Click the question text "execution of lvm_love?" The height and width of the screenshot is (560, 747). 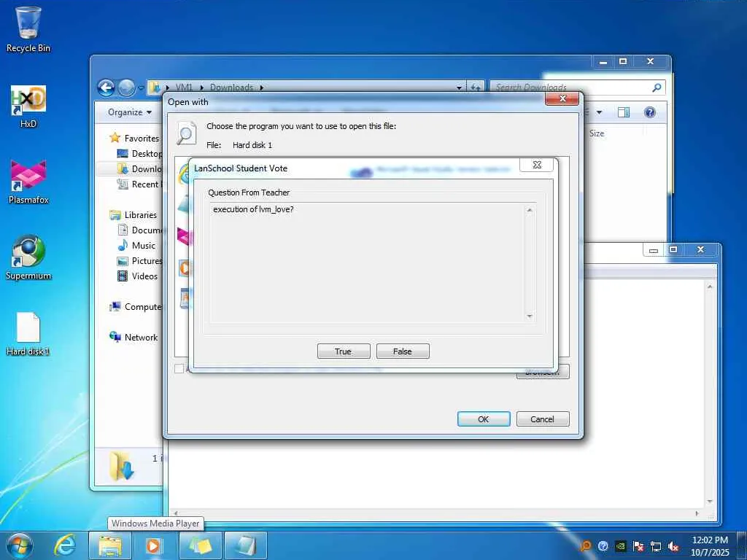(x=253, y=209)
